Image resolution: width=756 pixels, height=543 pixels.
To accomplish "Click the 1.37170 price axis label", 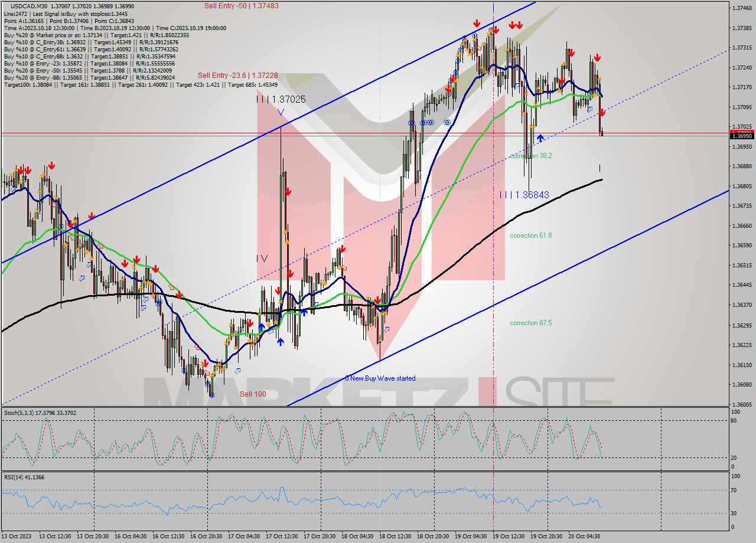I will click(x=742, y=87).
